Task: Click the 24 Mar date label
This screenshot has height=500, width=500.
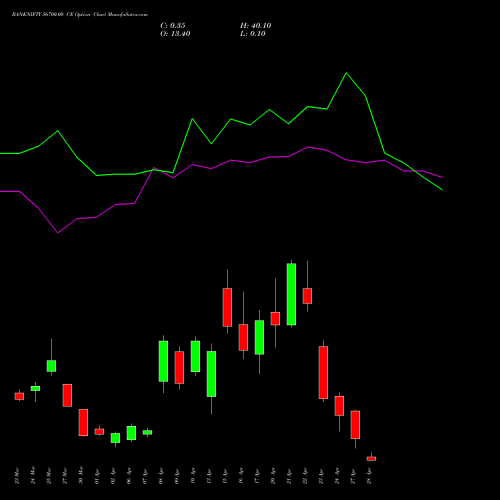Action: [33, 476]
